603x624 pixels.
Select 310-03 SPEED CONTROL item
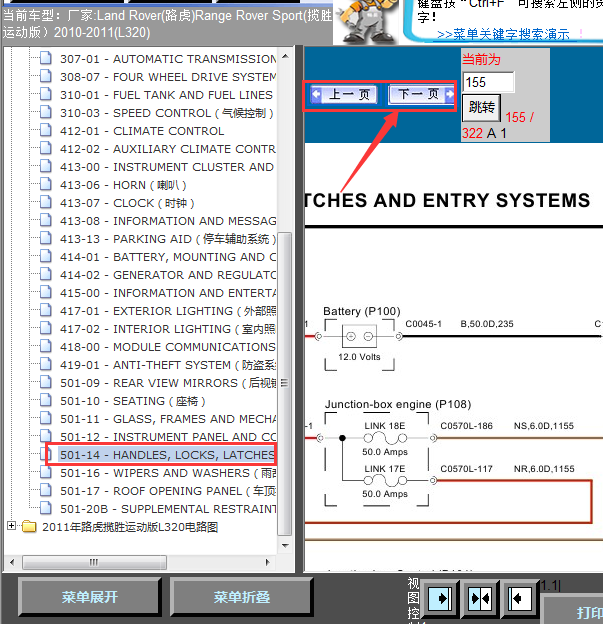coord(166,113)
